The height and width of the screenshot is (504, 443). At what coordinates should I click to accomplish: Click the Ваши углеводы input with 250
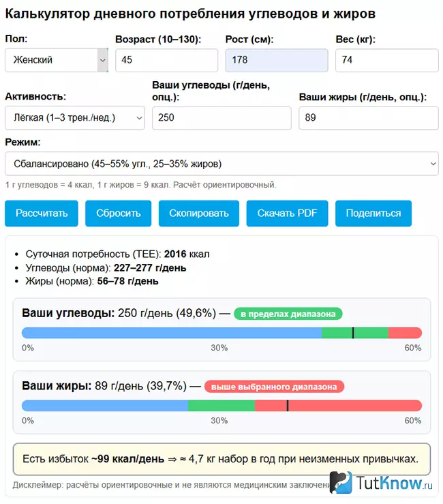coord(221,117)
